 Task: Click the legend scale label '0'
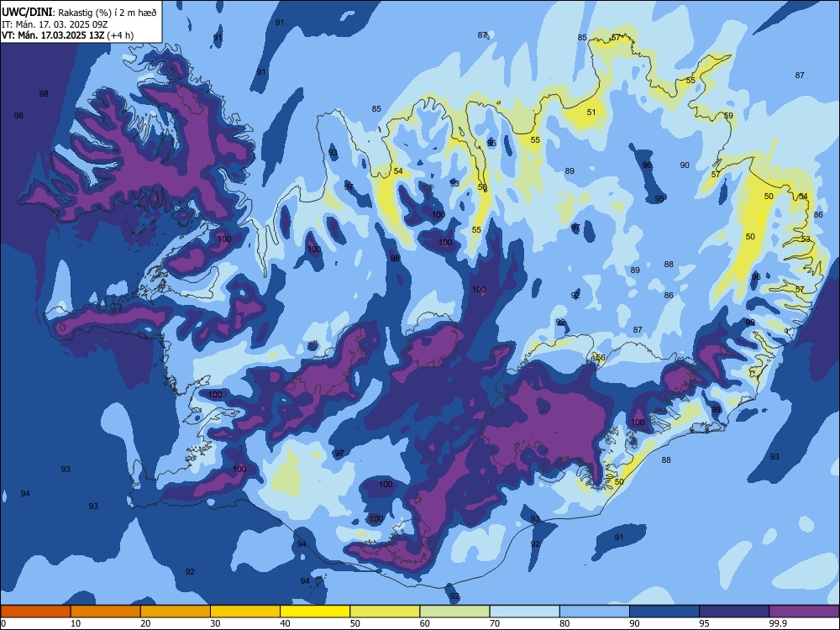coord(3,623)
